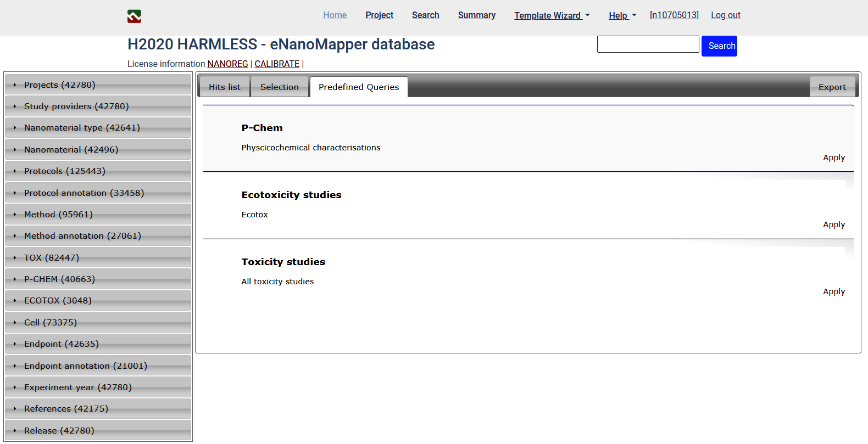Click the Ecotoxicity studies heading
This screenshot has height=444, width=868.
[x=291, y=195]
